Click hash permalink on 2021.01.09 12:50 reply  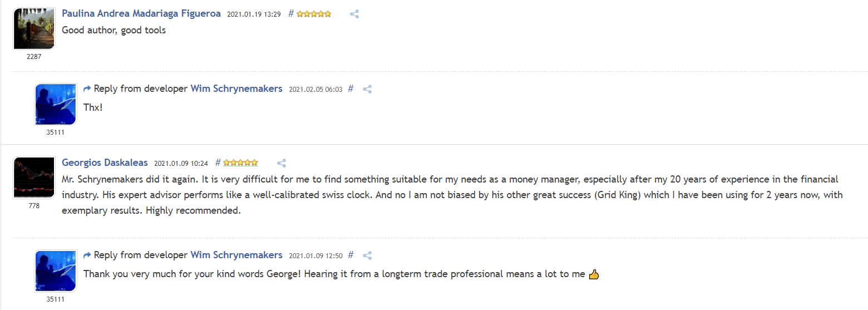351,255
